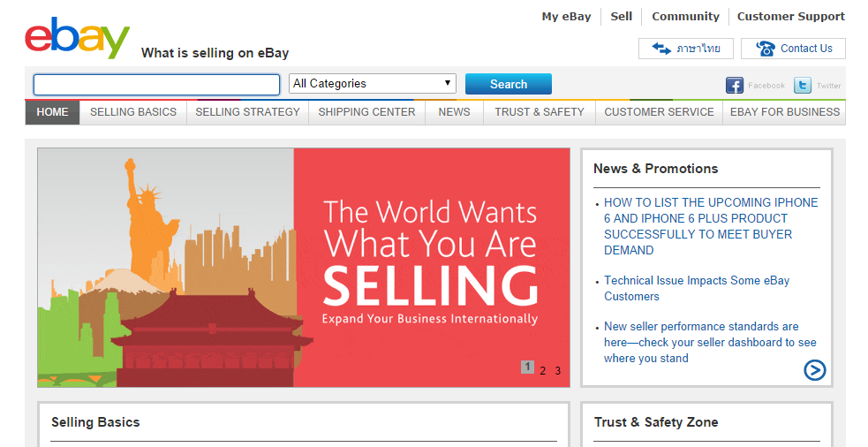Focus the search text field
This screenshot has width=868, height=447.
tap(156, 85)
